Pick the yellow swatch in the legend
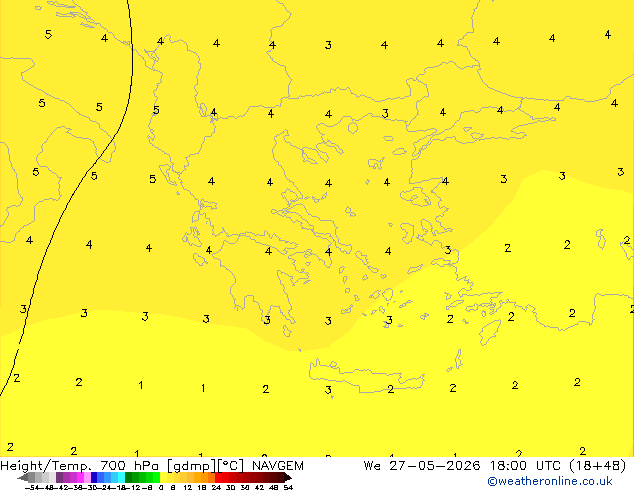Viewport: 634px width, 490px height. click(163, 477)
